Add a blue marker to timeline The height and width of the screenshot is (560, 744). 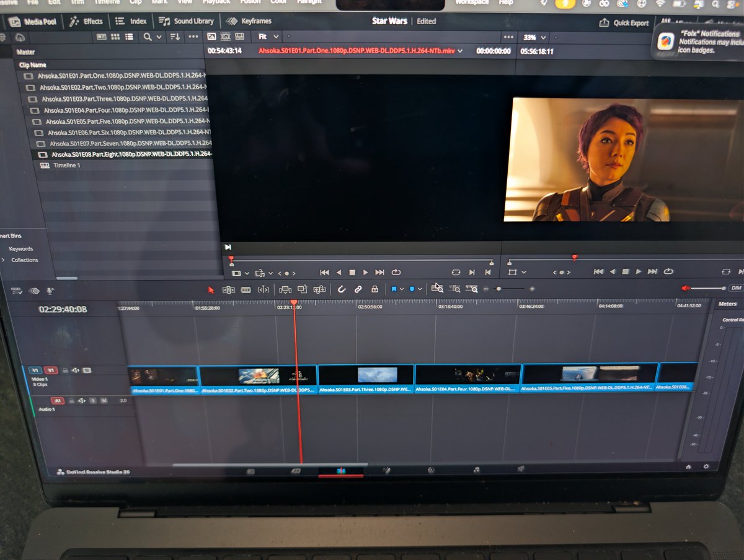tap(412, 289)
